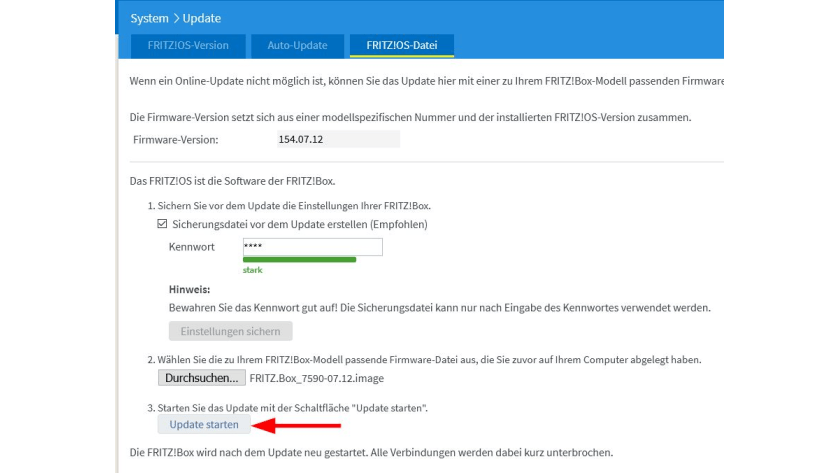Click Durchsuchen to choose firmware file
This screenshot has height=473, width=840.
[x=201, y=378]
